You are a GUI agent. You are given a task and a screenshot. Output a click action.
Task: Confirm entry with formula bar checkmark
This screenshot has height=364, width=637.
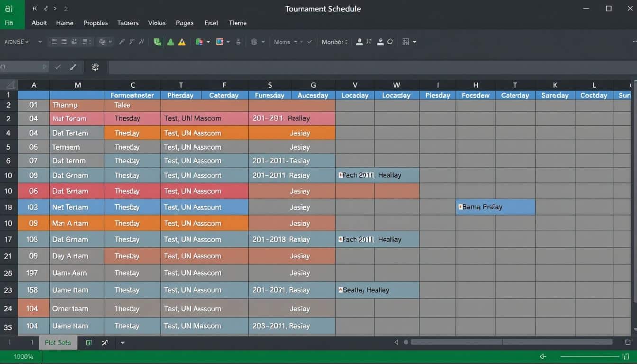point(58,67)
